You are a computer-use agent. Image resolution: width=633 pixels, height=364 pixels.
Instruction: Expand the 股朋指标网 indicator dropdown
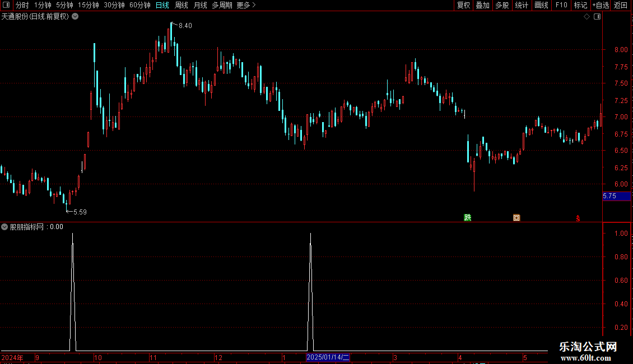click(4, 227)
